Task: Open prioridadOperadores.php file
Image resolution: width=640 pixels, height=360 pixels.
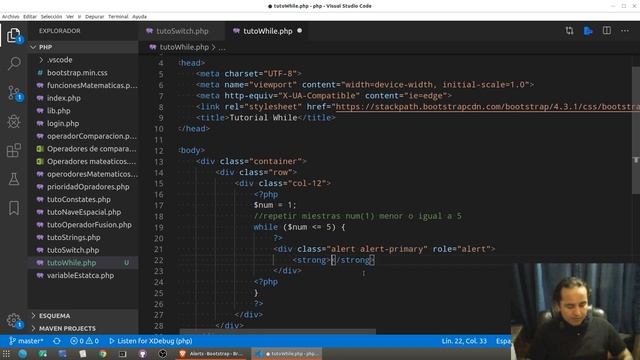Action: tap(83, 187)
